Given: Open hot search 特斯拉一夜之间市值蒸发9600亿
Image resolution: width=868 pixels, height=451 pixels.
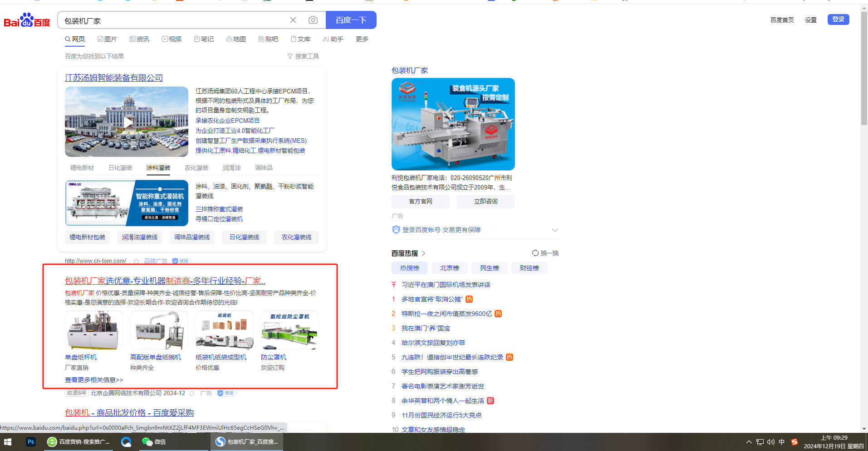Looking at the screenshot, I should 446,314.
